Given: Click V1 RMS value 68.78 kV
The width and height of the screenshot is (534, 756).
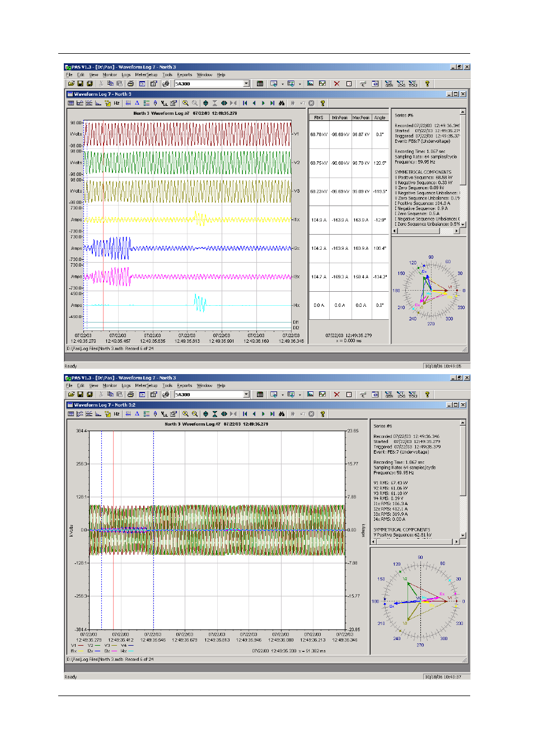Looking at the screenshot, I should (318, 134).
